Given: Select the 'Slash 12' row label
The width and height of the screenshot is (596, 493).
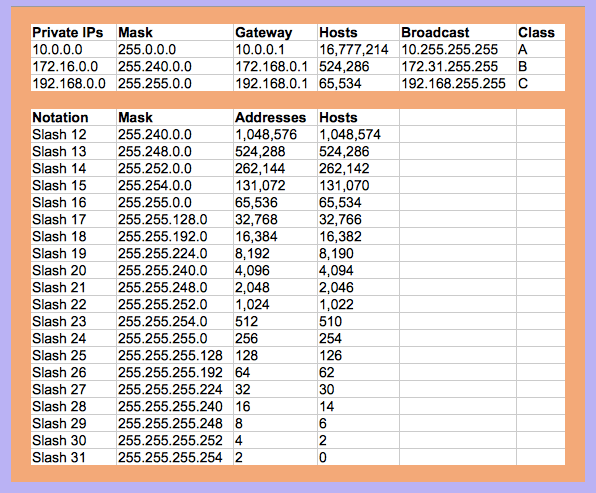Looking at the screenshot, I should tap(73, 135).
